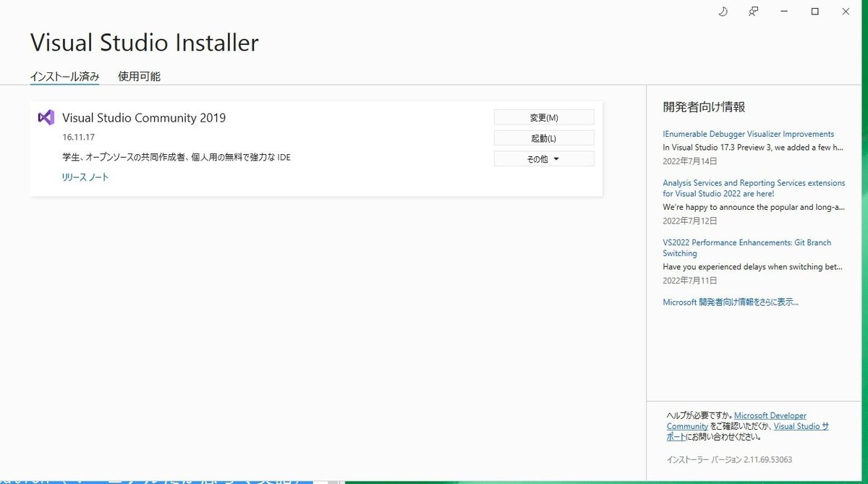Click the インストーラー バージョン 2.11.69.53063 text

coord(729,460)
